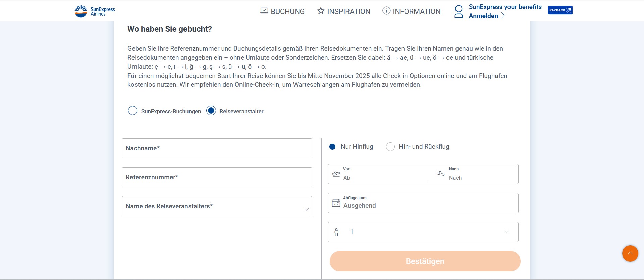The height and width of the screenshot is (280, 644).
Task: Open the INSPIRATION menu
Action: [x=343, y=11]
